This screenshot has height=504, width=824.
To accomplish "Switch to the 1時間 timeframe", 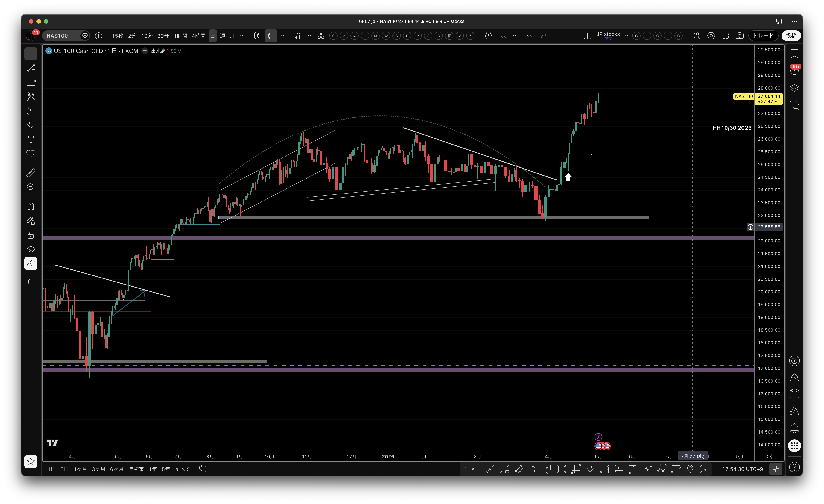I will click(x=181, y=36).
